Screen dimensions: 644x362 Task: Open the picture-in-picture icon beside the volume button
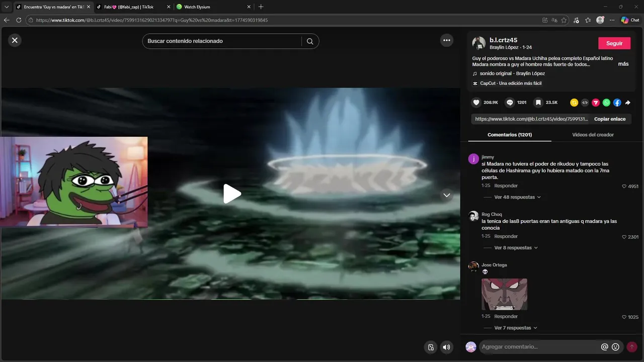pyautogui.click(x=431, y=347)
